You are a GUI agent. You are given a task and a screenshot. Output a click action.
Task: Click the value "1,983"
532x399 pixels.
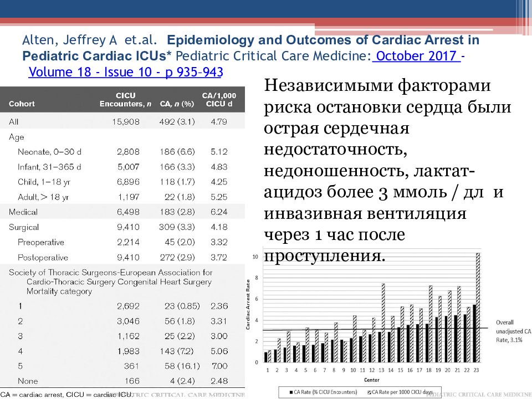point(129,351)
